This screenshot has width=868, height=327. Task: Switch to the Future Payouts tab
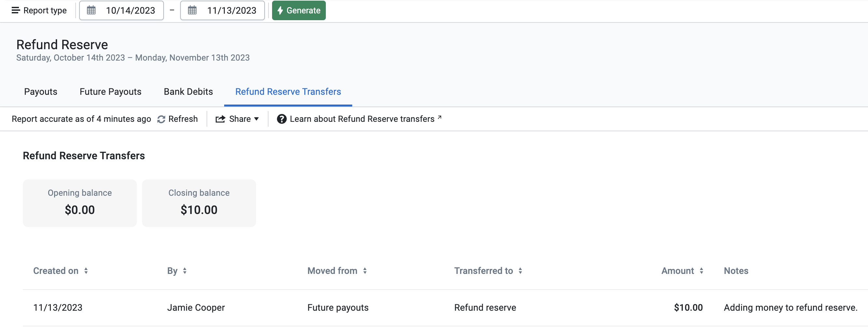[110, 92]
